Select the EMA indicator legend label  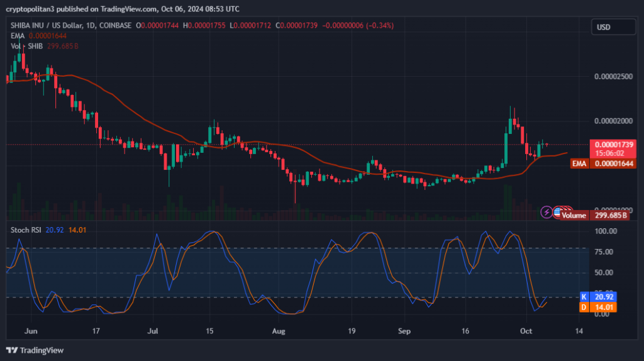(x=18, y=36)
